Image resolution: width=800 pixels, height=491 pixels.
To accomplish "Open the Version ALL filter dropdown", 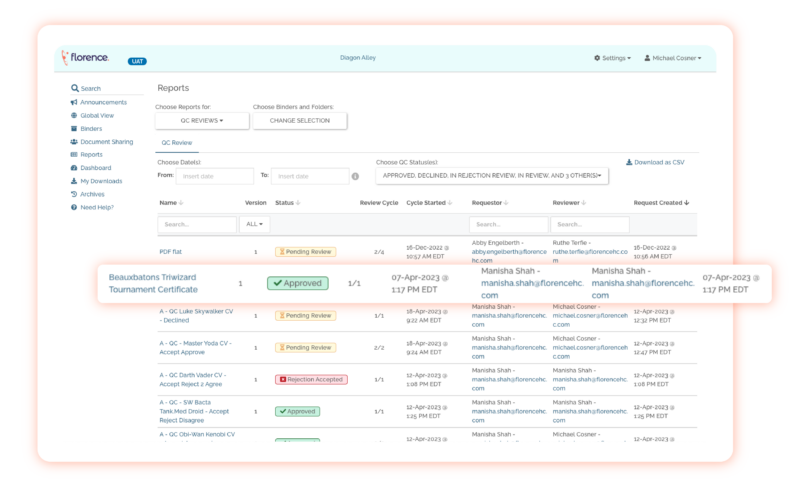I will 254,224.
